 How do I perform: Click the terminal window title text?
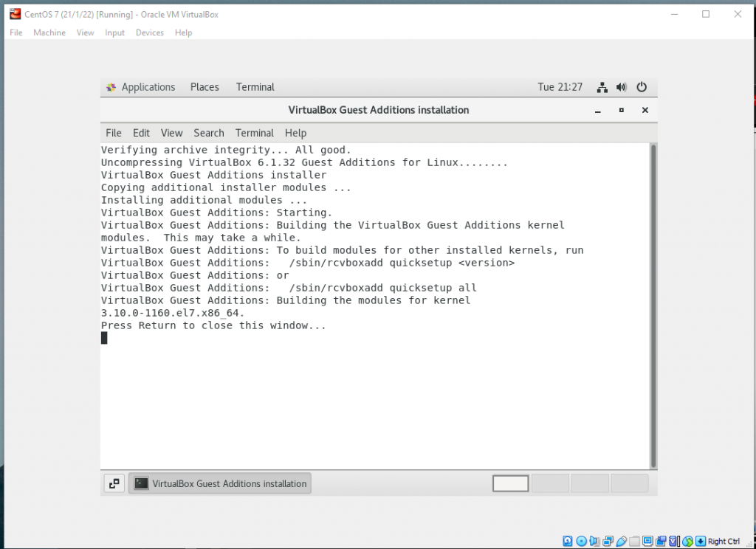379,111
